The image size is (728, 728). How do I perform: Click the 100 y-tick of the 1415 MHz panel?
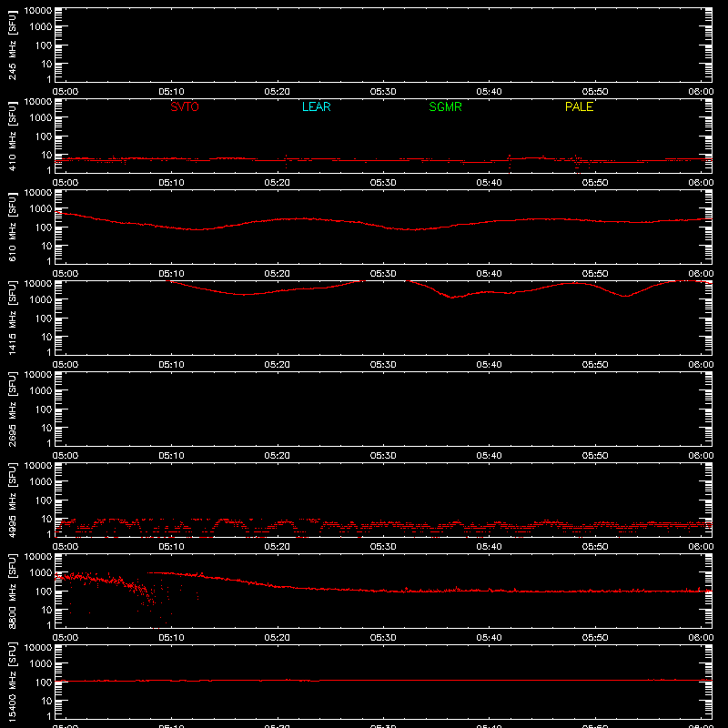click(44, 318)
